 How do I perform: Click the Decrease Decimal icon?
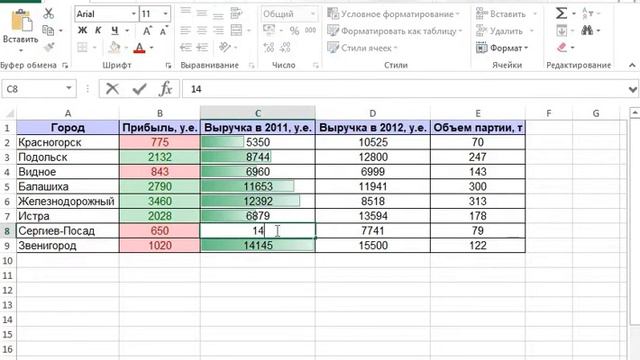tap(285, 48)
